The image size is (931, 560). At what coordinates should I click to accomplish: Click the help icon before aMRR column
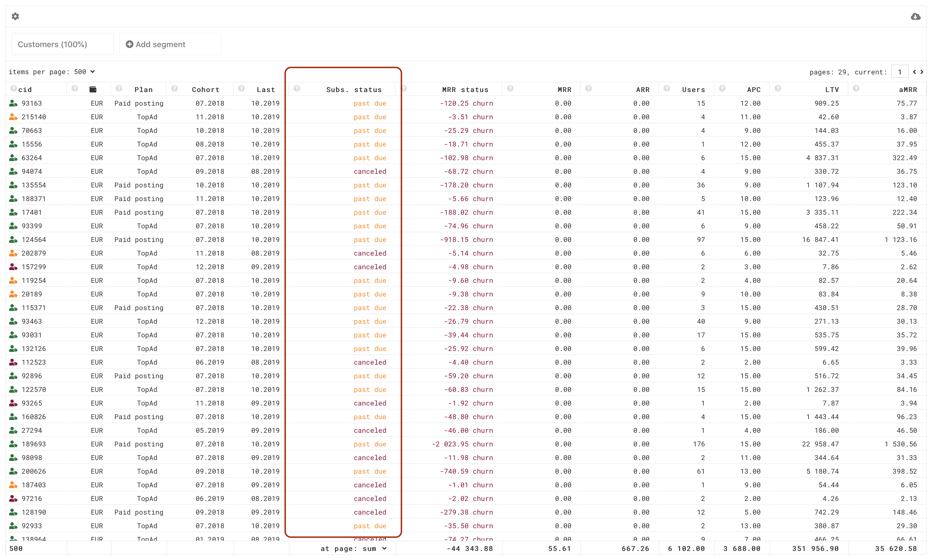click(856, 89)
